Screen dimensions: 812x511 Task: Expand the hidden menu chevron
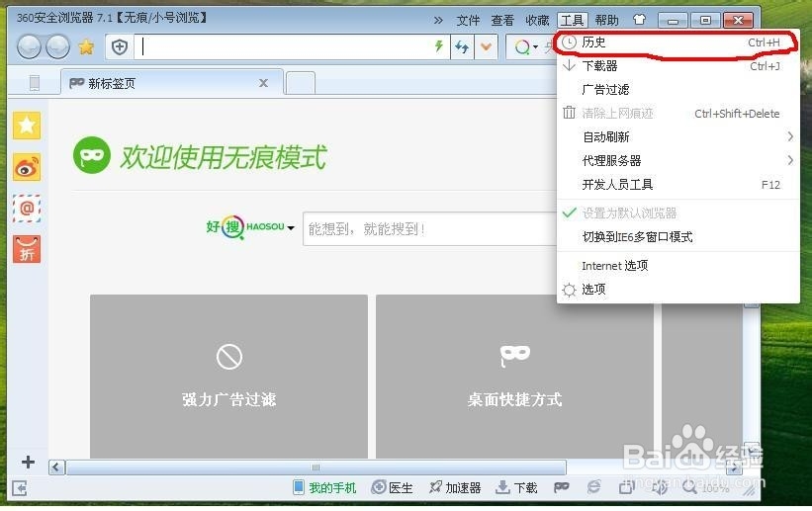[438, 20]
